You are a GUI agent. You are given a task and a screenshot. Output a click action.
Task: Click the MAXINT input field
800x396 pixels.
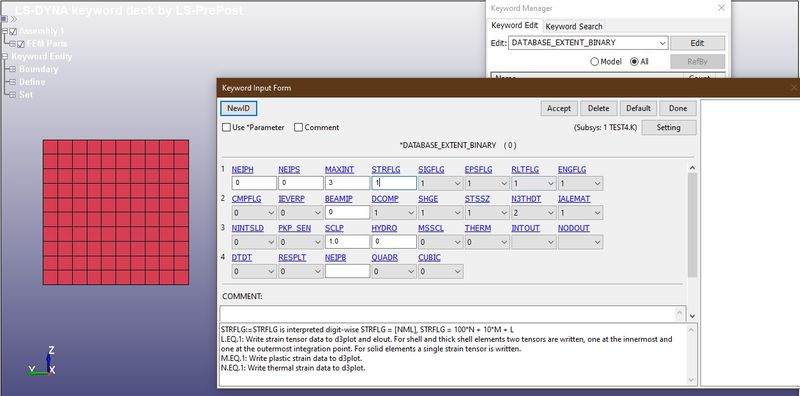[347, 183]
